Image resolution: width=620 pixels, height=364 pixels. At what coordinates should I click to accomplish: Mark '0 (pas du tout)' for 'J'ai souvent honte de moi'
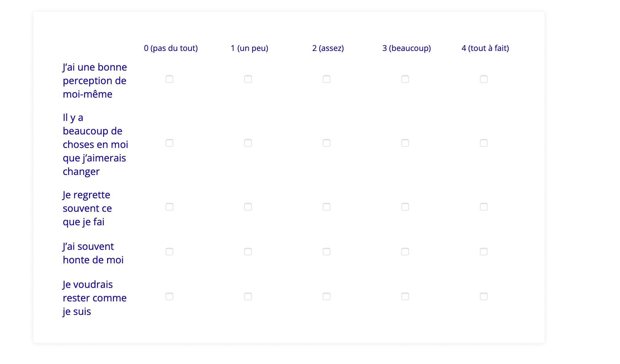point(169,252)
